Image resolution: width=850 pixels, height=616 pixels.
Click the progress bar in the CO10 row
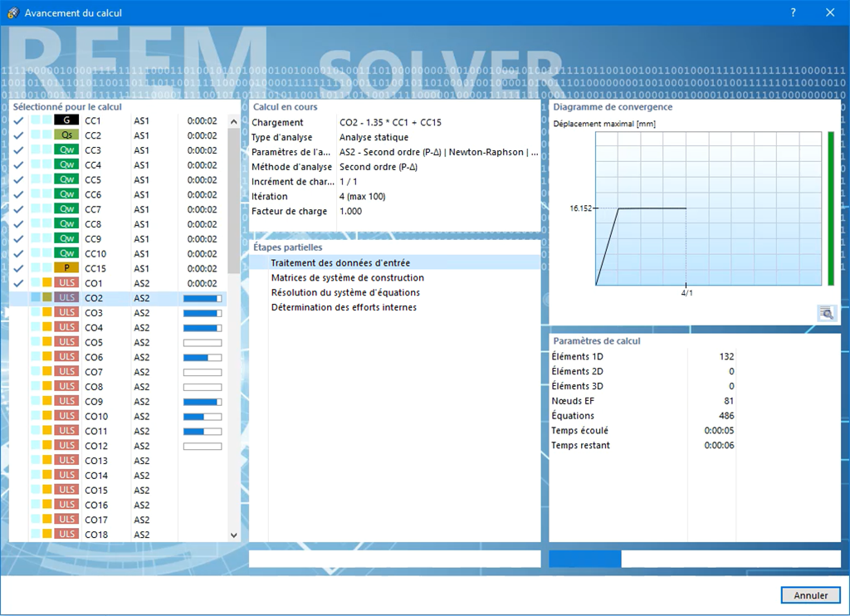click(203, 417)
